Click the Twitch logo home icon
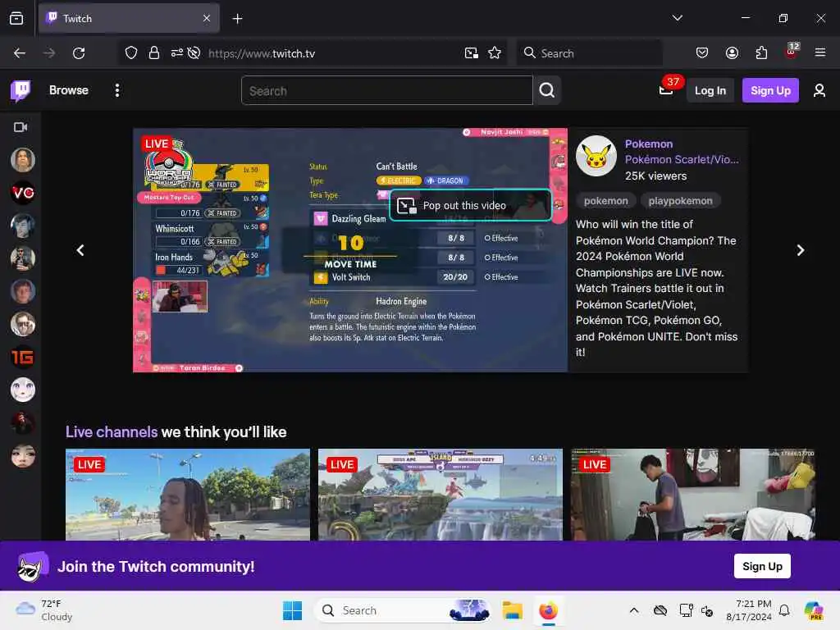 [x=21, y=90]
